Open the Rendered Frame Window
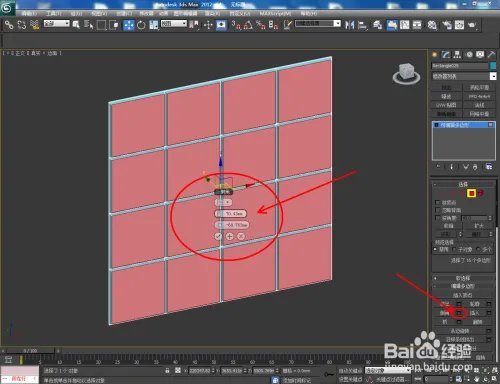Screen dimensions: 500x384 point(459,25)
